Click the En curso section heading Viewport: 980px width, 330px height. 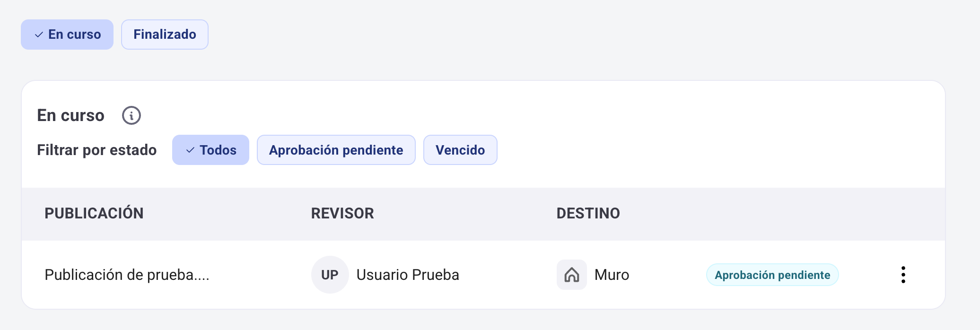coord(70,115)
